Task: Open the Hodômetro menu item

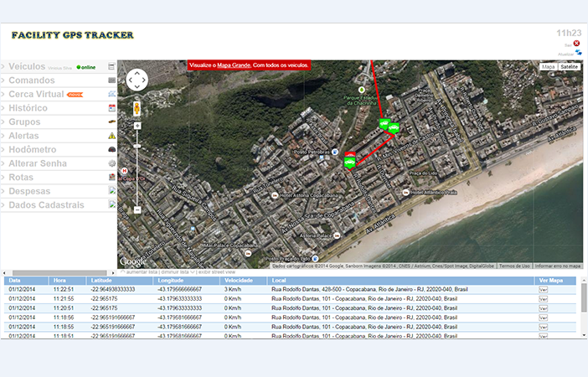Action: tap(34, 150)
